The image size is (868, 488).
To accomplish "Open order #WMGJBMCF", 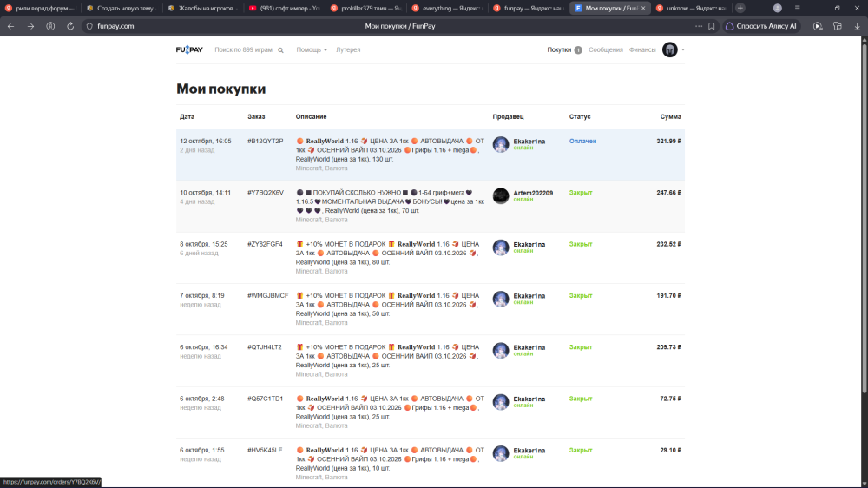I will pyautogui.click(x=268, y=296).
